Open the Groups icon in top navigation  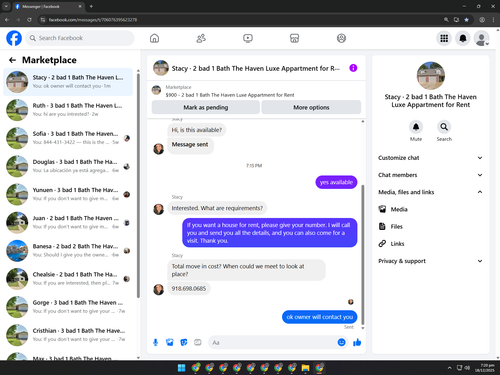tap(341, 38)
